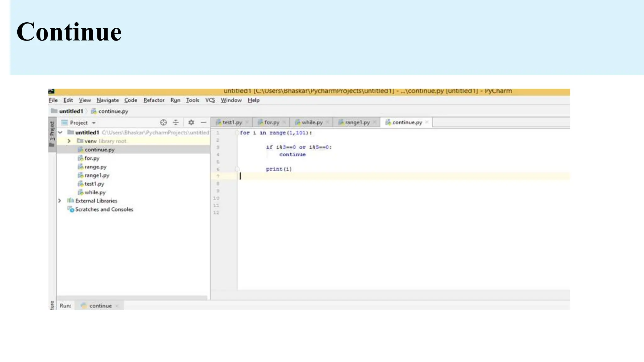Click the collapse all icon in Project panel
Screen dimensions: 644x362
click(x=176, y=123)
